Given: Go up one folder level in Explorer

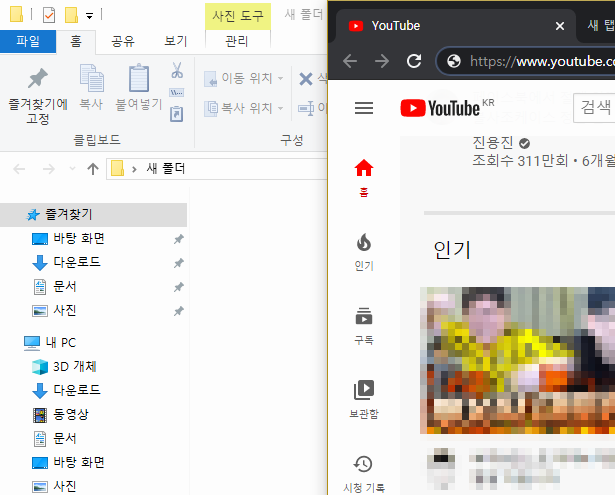Looking at the screenshot, I should [93, 169].
